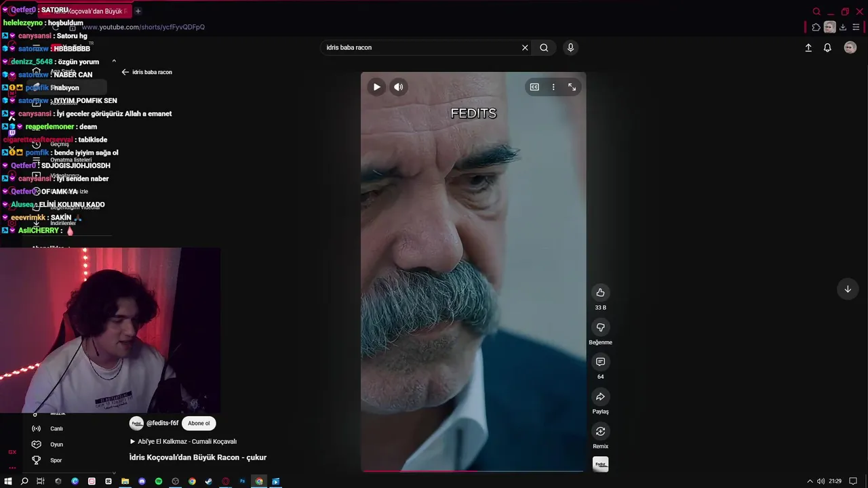This screenshot has height=488, width=868.
Task: Open a new browser tab
Action: click(138, 11)
